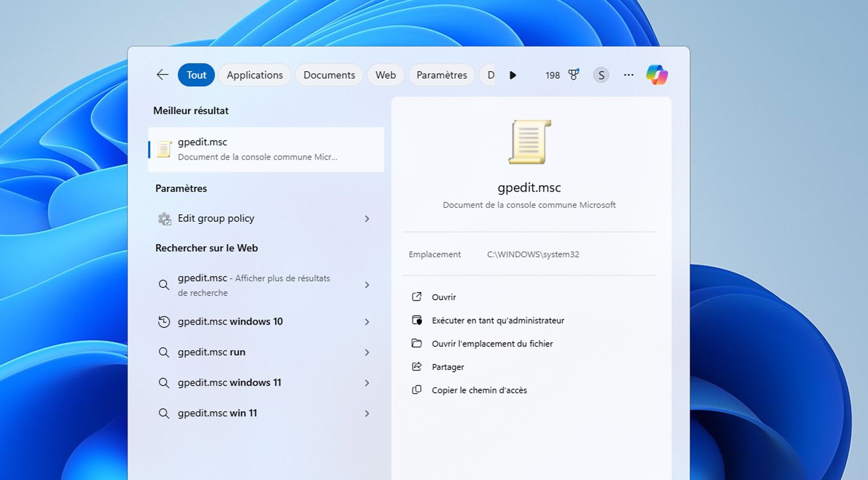The height and width of the screenshot is (480, 868).
Task: Click the search icon for Afficher plus de résultats
Action: click(164, 285)
